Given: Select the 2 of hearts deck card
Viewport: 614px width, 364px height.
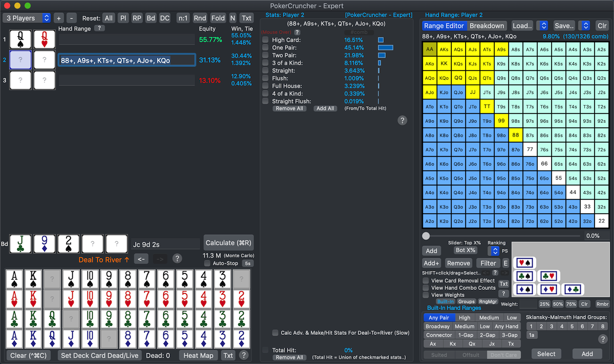Looking at the screenshot, I should 242,299.
